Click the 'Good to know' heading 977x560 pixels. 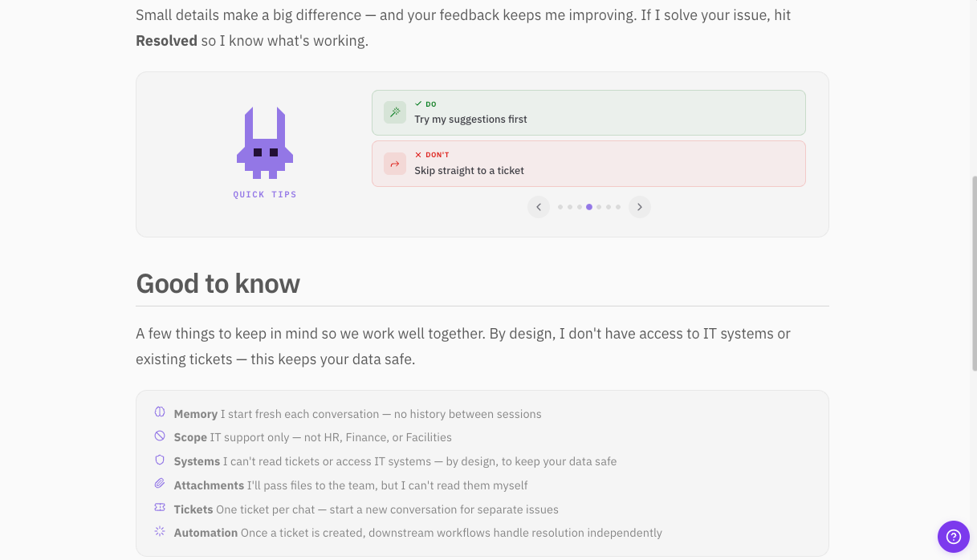pyautogui.click(x=218, y=283)
